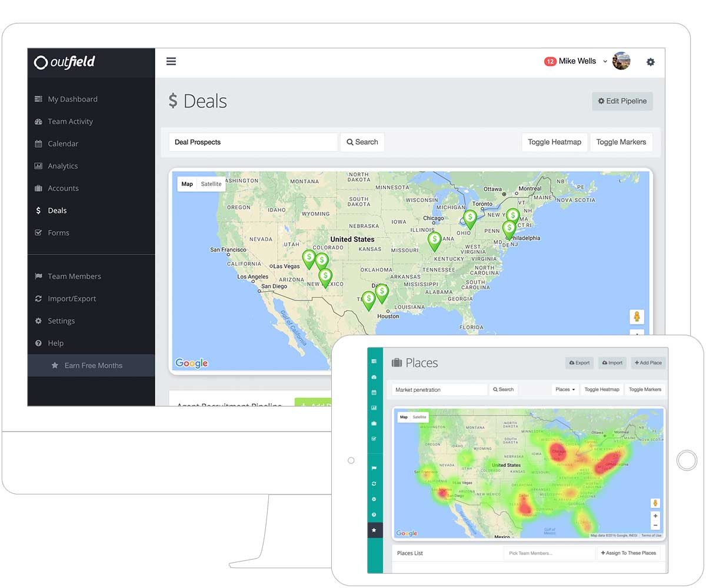
Task: Click the deal marker over Indiana/Kentucky border
Action: click(434, 241)
